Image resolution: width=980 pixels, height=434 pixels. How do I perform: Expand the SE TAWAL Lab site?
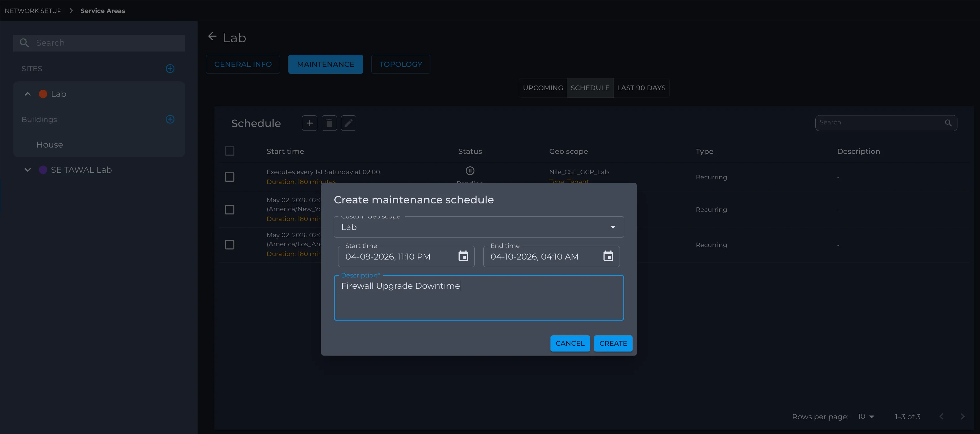click(28, 170)
